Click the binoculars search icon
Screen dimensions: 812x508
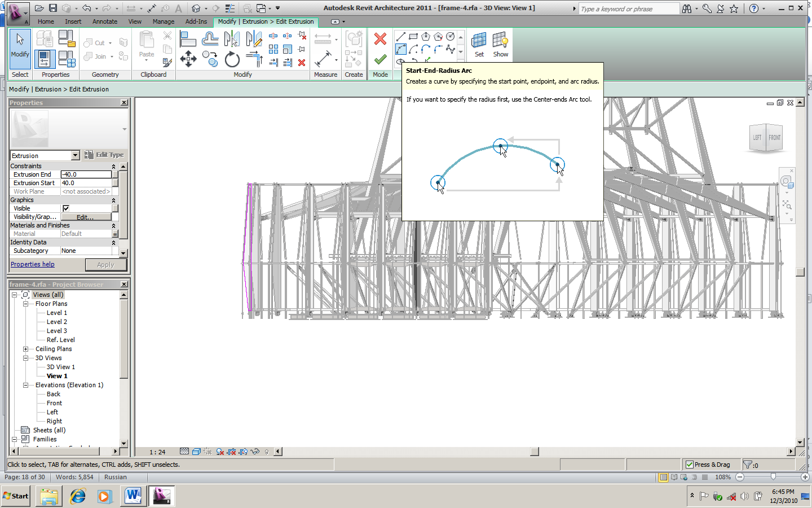pos(686,8)
